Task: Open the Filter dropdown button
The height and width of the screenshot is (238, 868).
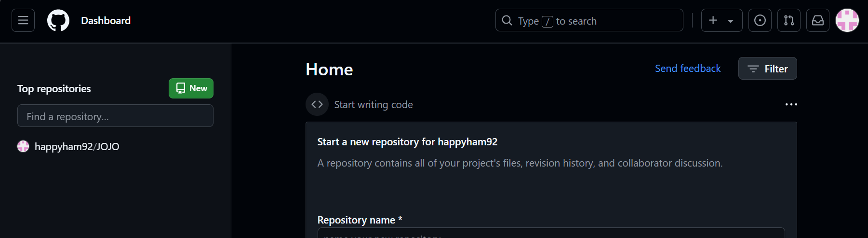Action: point(767,69)
